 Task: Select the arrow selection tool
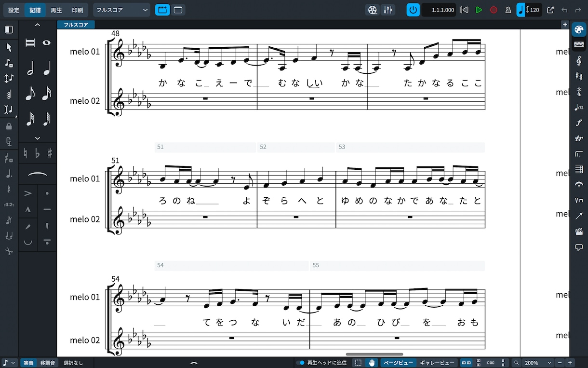pos(9,47)
